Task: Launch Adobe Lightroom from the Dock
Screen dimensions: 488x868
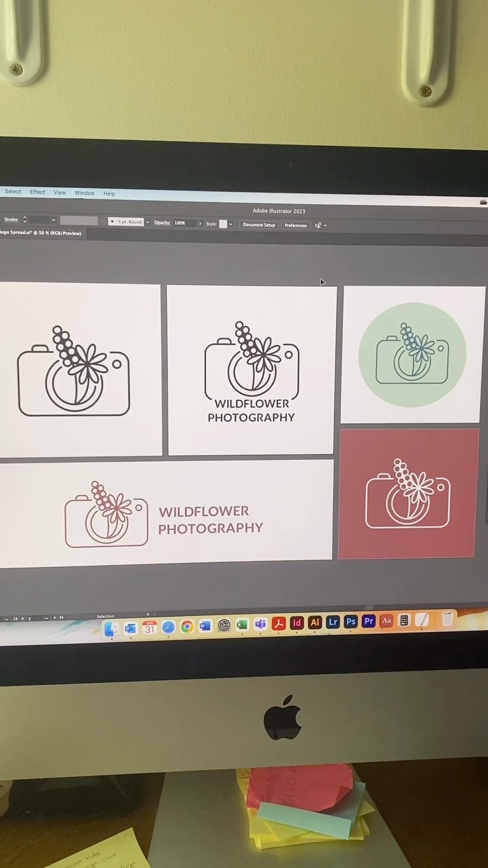Action: coord(333,622)
